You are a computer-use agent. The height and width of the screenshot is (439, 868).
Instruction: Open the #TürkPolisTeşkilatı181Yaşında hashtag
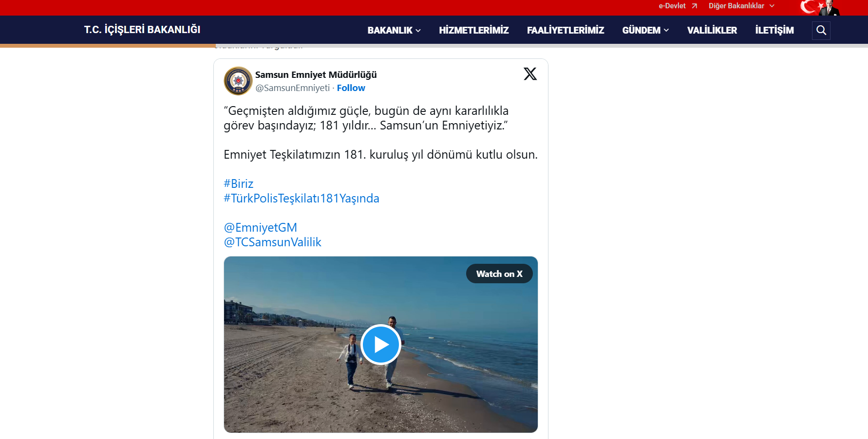301,198
